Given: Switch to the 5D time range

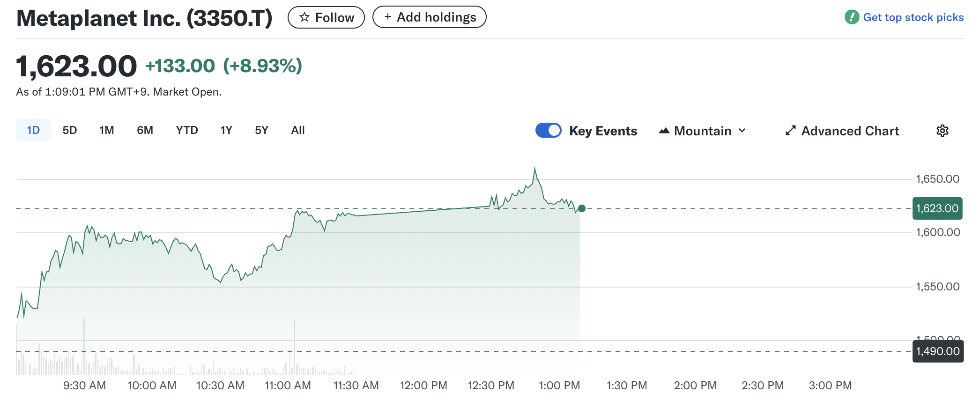Looking at the screenshot, I should point(70,130).
